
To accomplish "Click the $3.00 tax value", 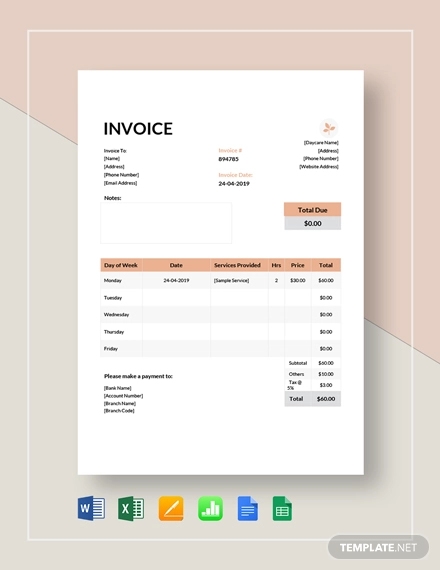I will pos(326,385).
